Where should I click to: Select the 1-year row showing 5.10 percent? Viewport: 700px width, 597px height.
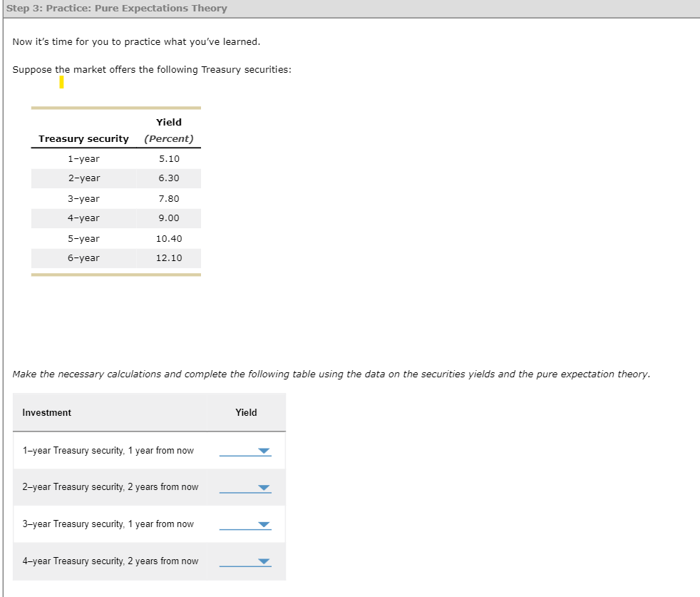click(115, 158)
